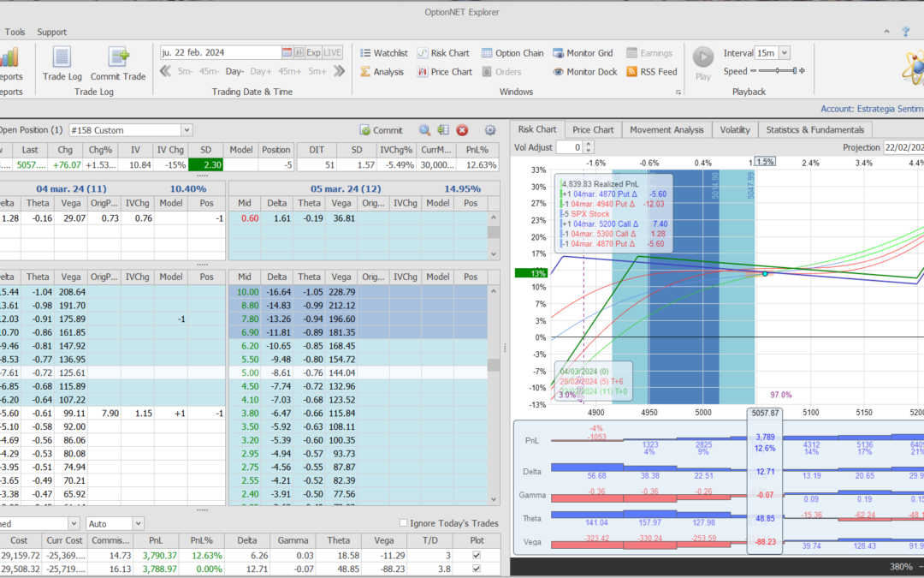Click the Commit Trade toolbar icon
This screenshot has width=924, height=578.
click(x=118, y=63)
